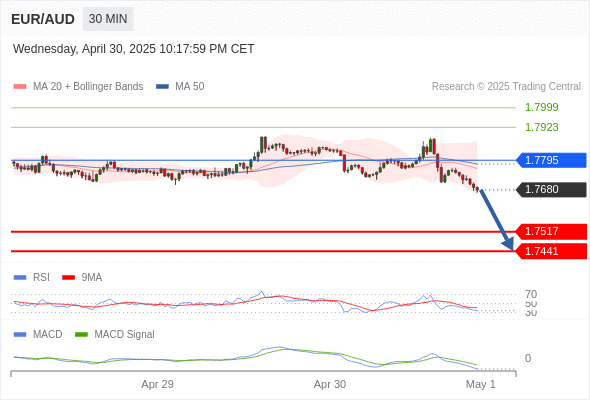This screenshot has height=400, width=590.
Task: Click the Apr 30 date axis label
Action: coord(330,384)
